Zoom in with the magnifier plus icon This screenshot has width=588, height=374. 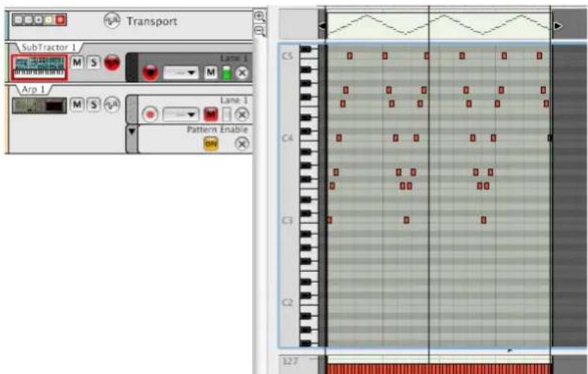pos(259,16)
